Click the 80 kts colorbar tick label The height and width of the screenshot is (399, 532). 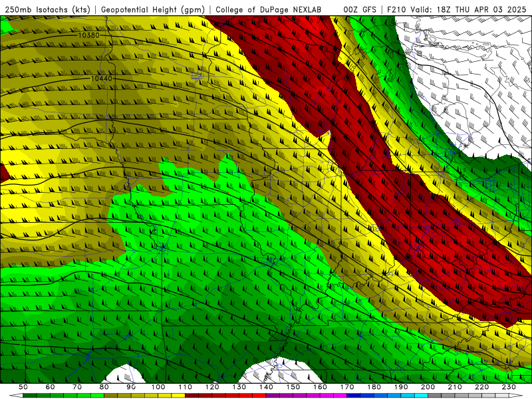pos(104,387)
